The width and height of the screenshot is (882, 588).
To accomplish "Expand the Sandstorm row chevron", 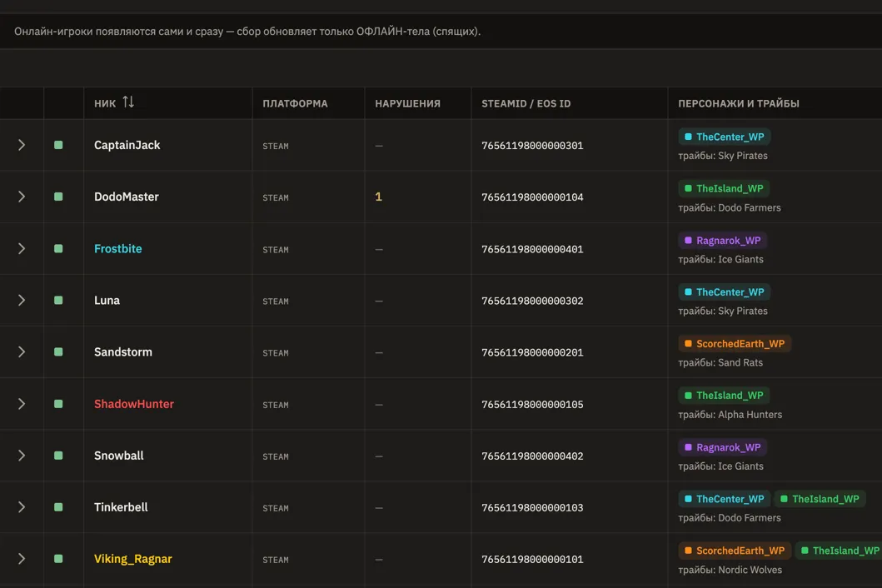I will pyautogui.click(x=22, y=352).
